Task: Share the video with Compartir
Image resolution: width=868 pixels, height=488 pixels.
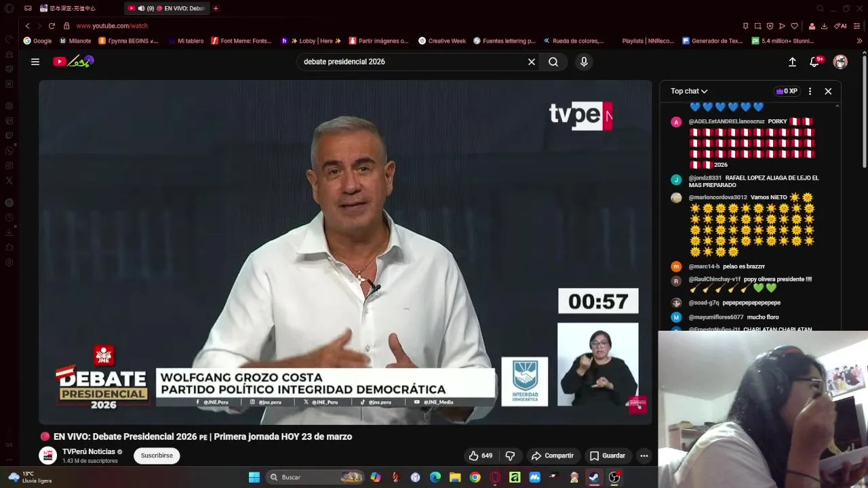Action: click(x=553, y=455)
